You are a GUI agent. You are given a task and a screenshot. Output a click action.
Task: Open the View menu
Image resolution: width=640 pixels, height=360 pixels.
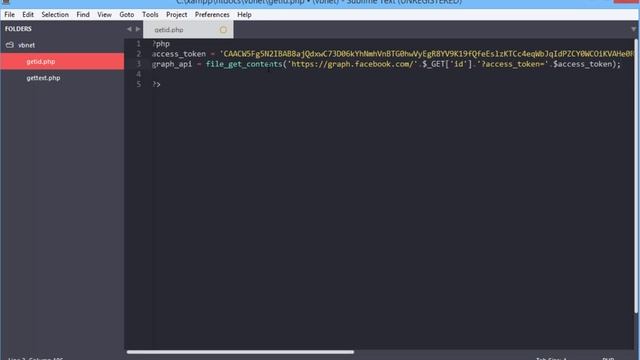[x=104, y=15]
